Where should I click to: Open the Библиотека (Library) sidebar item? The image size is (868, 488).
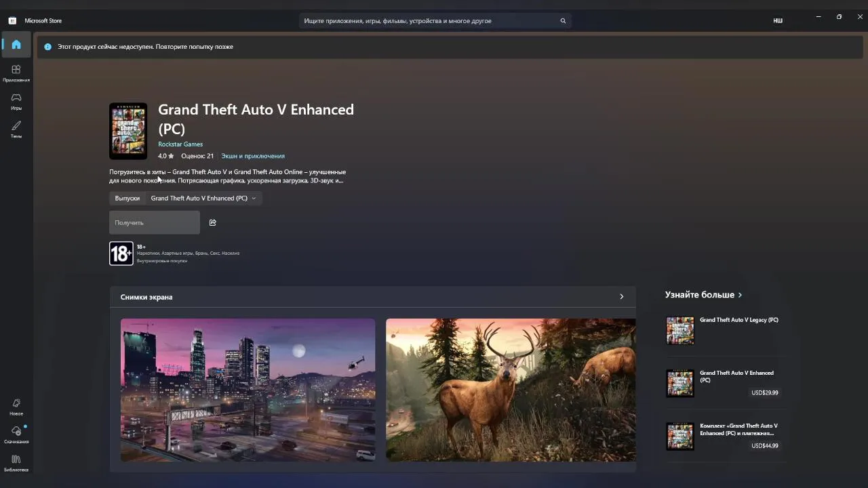point(16,464)
